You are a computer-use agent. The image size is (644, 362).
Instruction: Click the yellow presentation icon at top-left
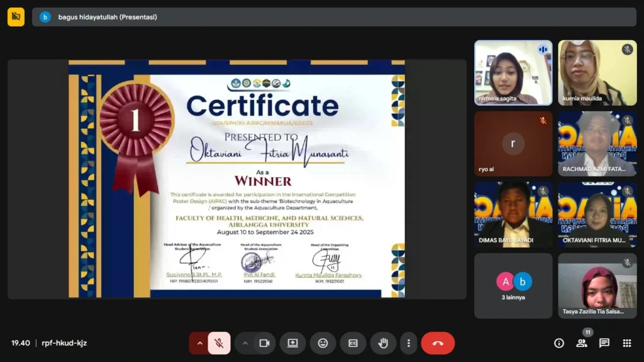[x=16, y=17]
